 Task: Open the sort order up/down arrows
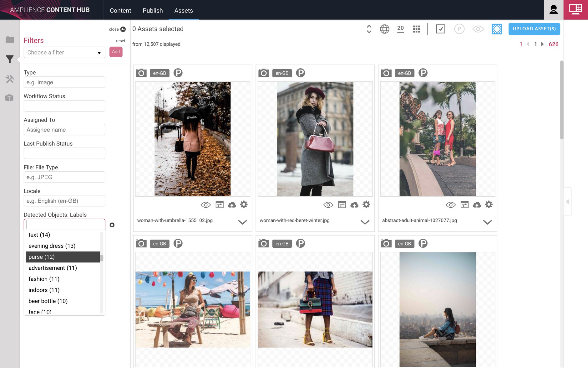point(369,29)
